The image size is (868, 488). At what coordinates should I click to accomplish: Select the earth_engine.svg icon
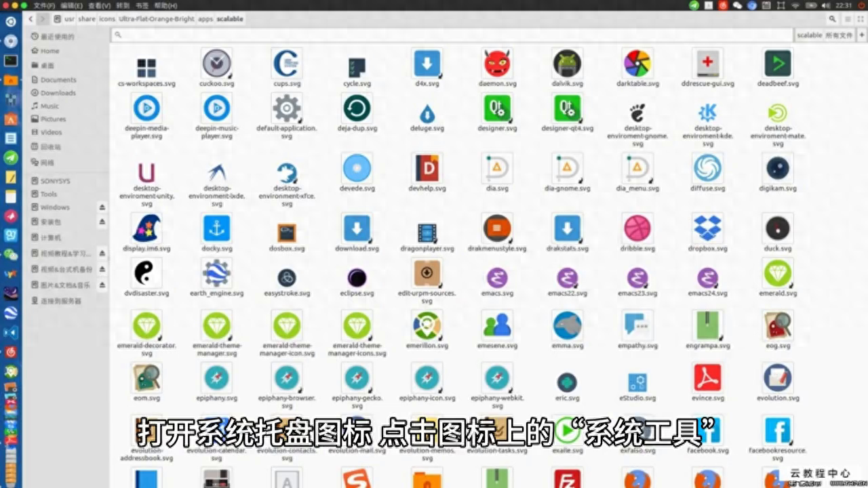[216, 273]
